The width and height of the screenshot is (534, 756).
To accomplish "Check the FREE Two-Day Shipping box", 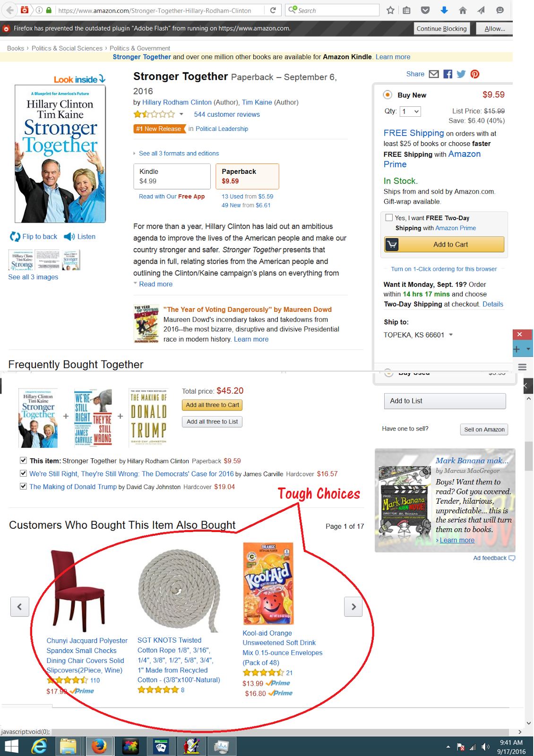I will tap(389, 218).
